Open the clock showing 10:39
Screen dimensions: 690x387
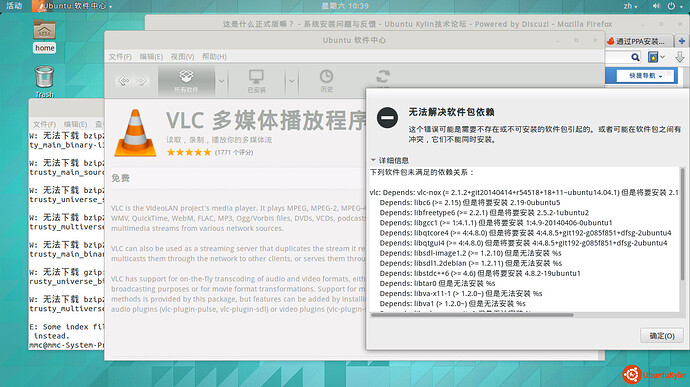click(345, 6)
